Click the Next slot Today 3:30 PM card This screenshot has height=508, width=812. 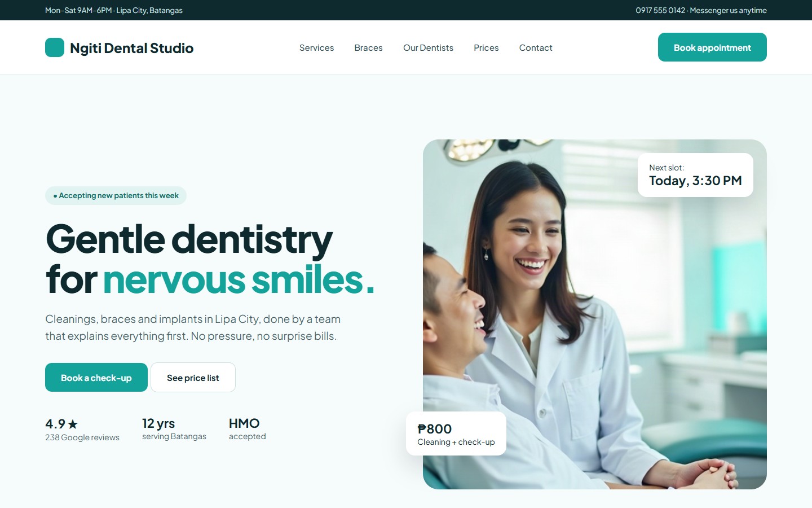click(695, 175)
